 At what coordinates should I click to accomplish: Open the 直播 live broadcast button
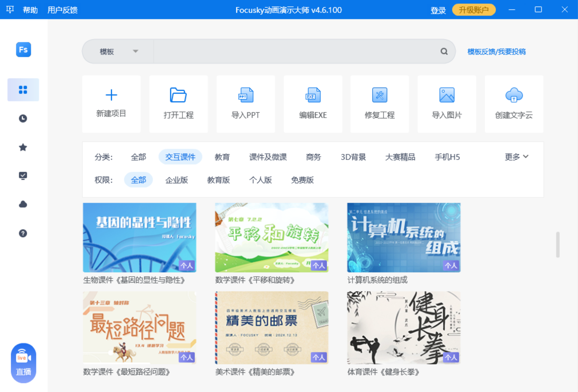[x=23, y=363]
